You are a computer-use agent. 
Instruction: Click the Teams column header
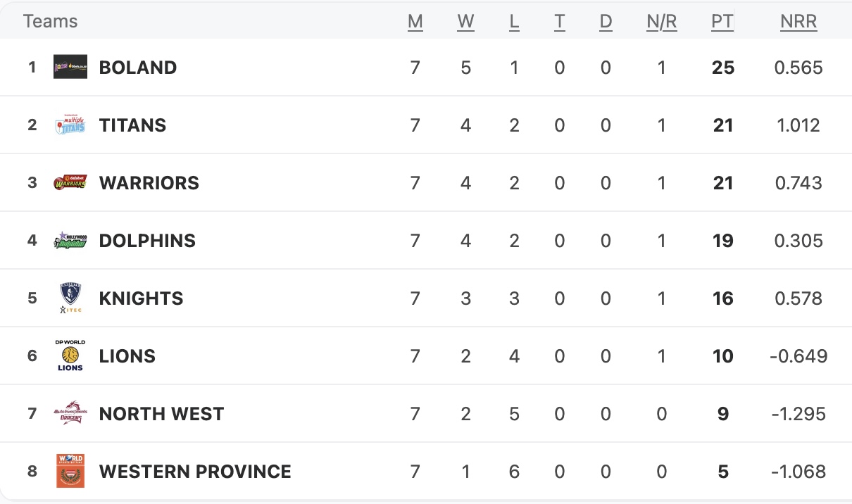coord(50,22)
